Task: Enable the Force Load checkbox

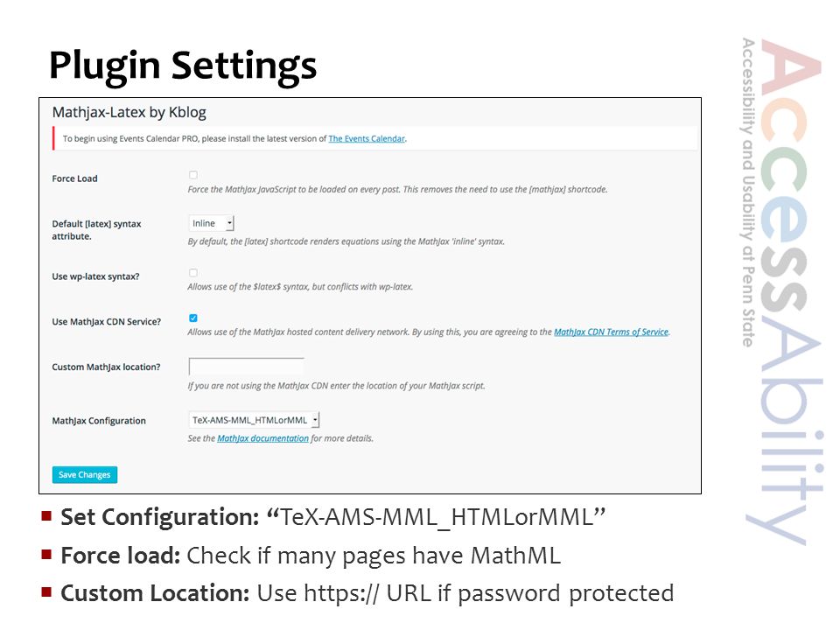Action: pos(193,175)
